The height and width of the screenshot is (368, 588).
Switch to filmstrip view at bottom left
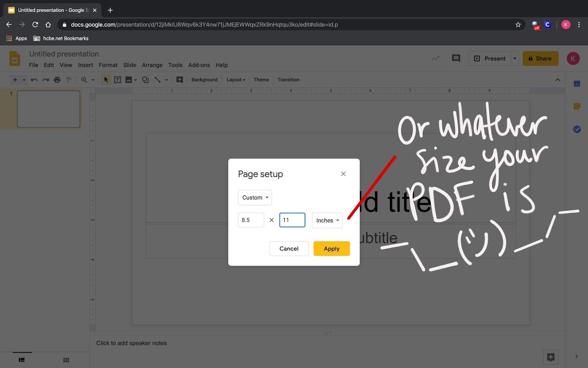click(x=22, y=360)
